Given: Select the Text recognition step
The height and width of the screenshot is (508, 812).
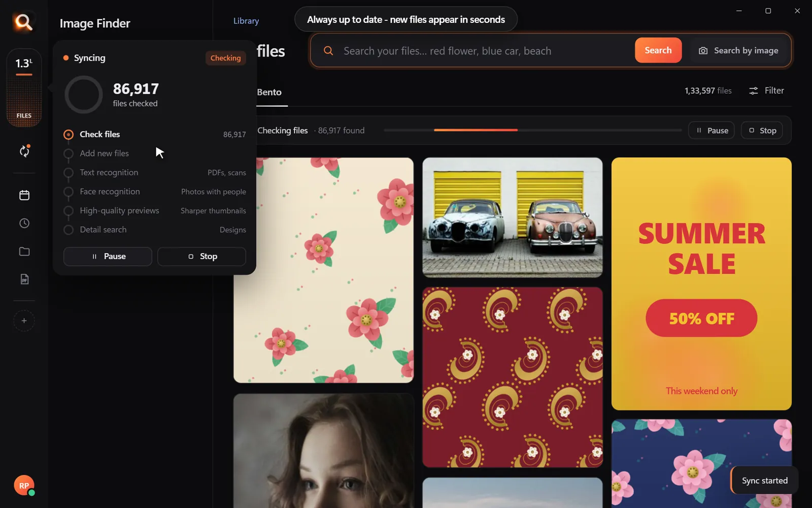Looking at the screenshot, I should pos(155,173).
